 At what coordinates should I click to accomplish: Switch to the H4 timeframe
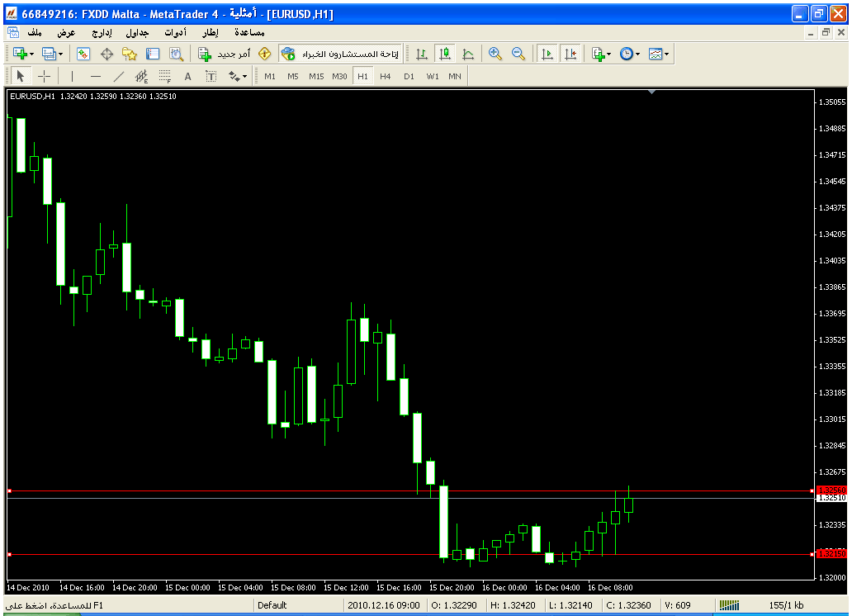coord(386,76)
